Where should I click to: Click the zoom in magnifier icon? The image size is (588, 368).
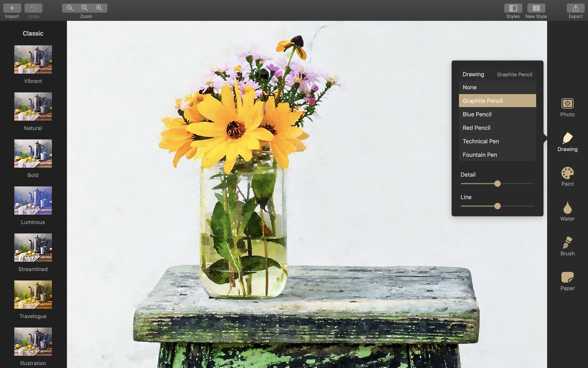[100, 8]
